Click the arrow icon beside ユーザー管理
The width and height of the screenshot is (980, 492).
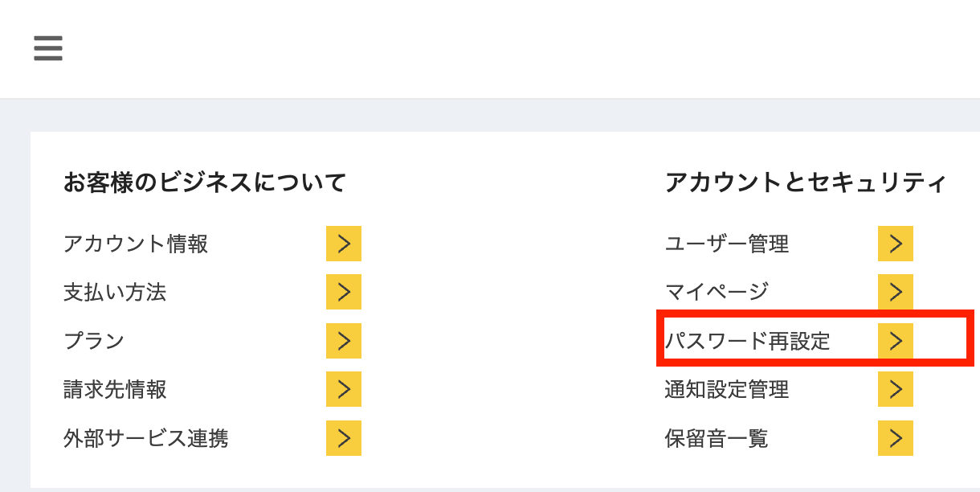[x=896, y=244]
